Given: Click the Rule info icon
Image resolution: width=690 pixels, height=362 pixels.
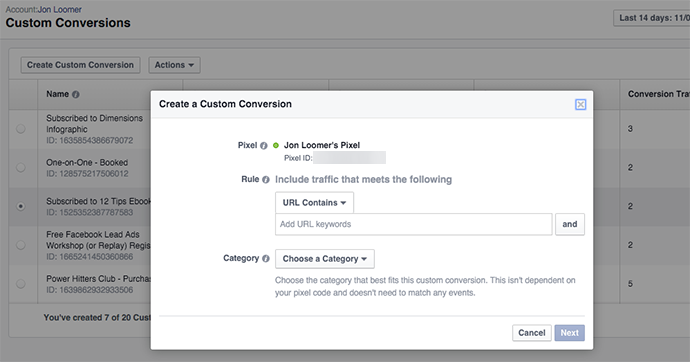Looking at the screenshot, I should [x=265, y=179].
